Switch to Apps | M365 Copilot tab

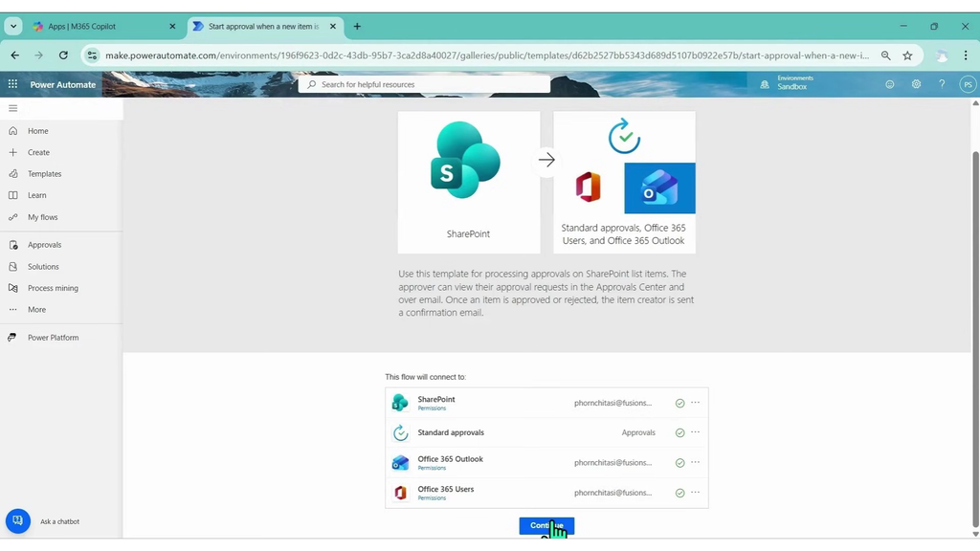(x=103, y=26)
